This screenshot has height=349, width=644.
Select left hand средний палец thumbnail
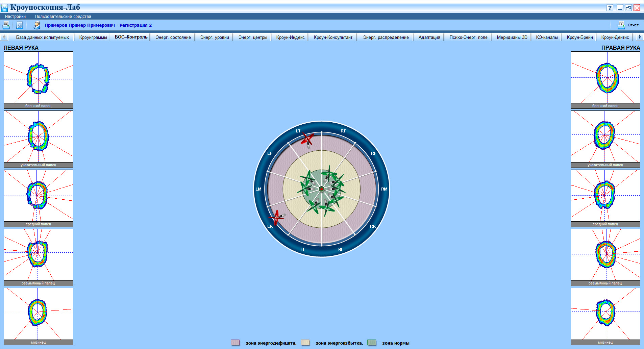point(39,198)
